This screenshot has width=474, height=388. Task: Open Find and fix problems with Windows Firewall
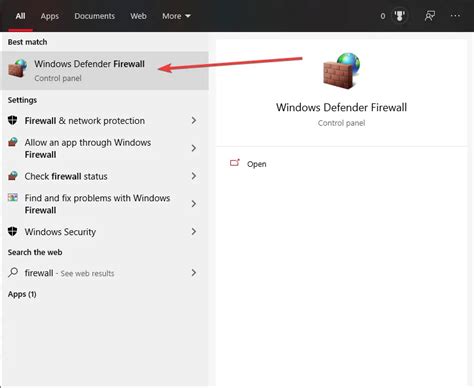click(105, 204)
